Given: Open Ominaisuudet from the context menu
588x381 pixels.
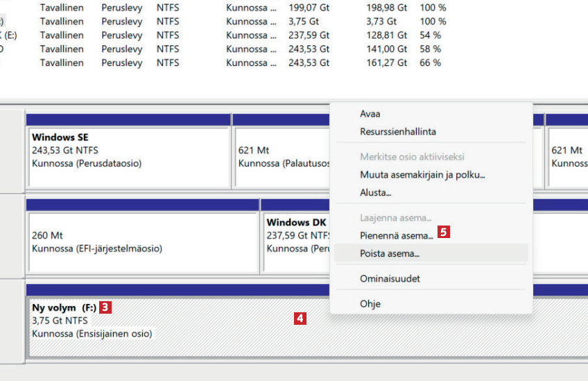Looking at the screenshot, I should pyautogui.click(x=390, y=279).
